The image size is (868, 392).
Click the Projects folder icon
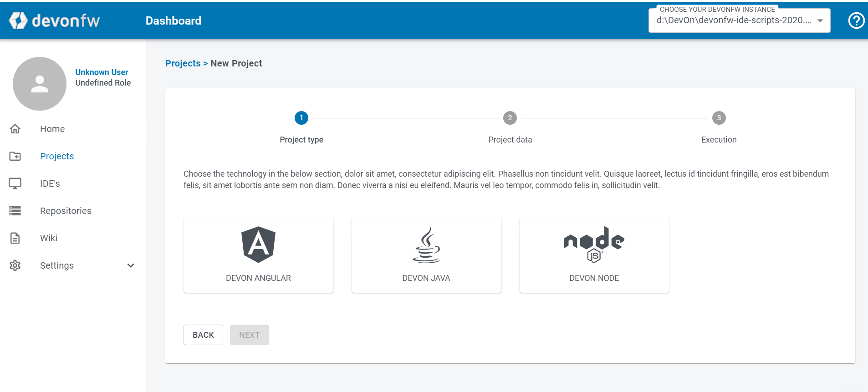15,156
